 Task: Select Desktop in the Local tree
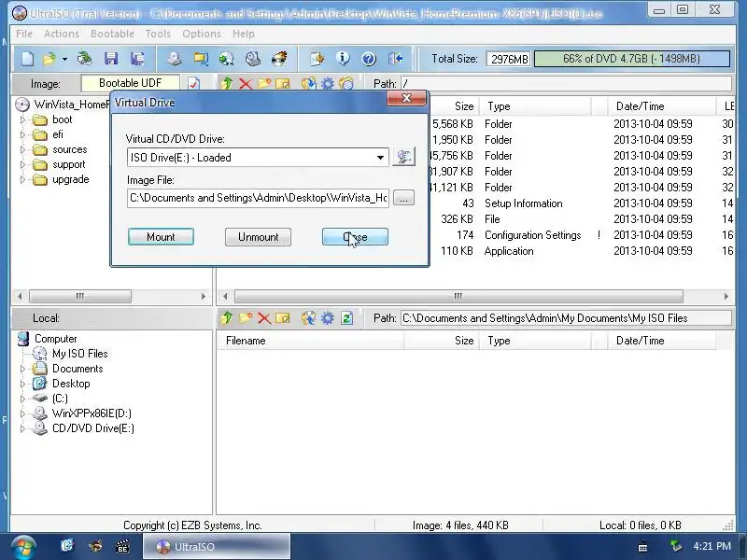click(x=71, y=384)
